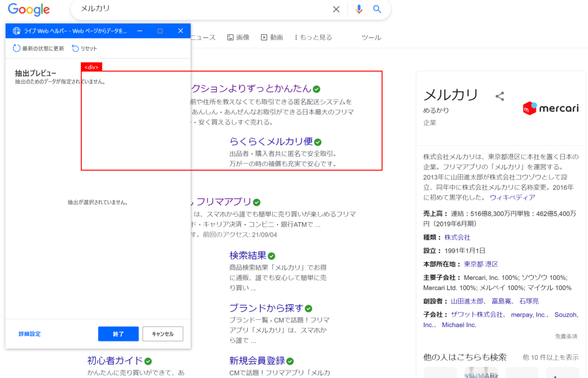Close the Live Web Helper window

pos(180,31)
